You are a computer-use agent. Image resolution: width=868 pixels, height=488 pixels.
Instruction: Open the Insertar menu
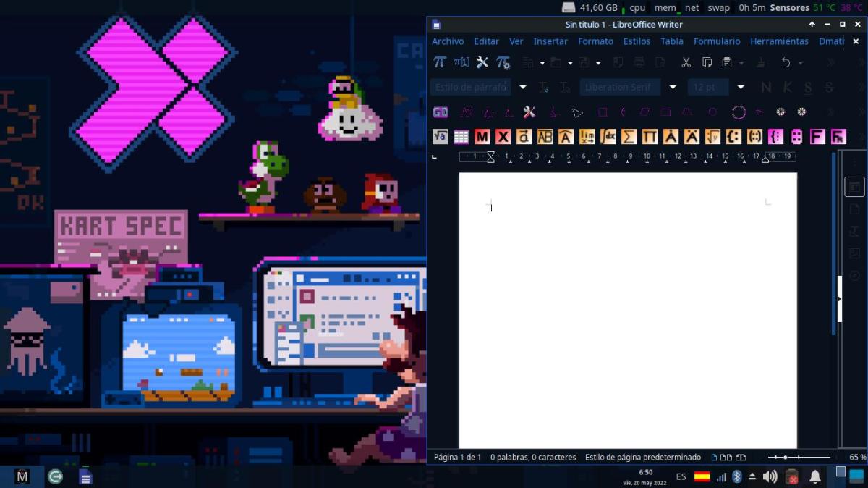550,41
